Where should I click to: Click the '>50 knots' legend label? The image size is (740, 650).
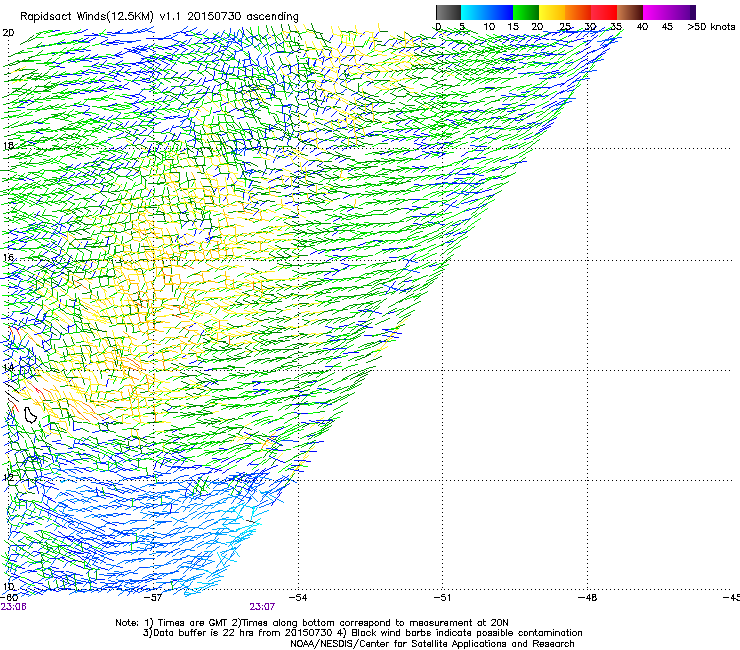click(x=711, y=27)
